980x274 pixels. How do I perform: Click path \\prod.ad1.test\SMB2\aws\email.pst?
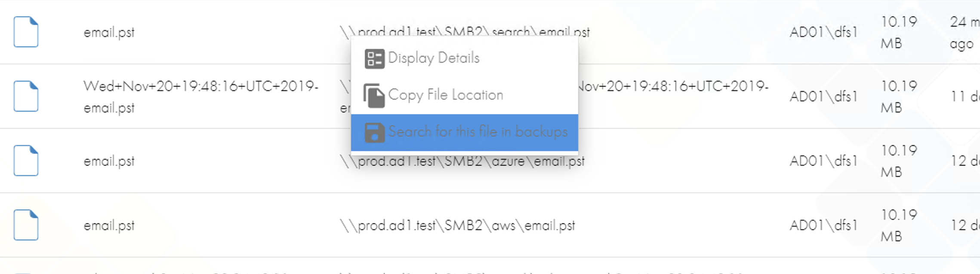point(457,225)
